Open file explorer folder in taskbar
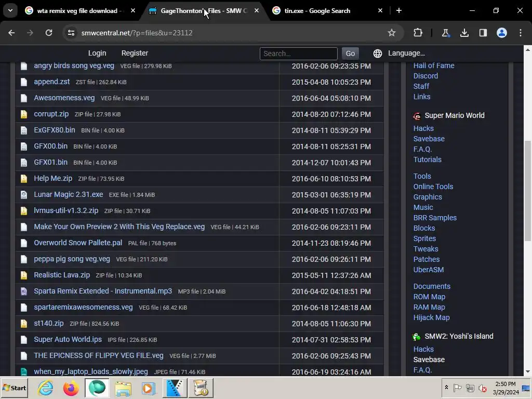 (123, 388)
